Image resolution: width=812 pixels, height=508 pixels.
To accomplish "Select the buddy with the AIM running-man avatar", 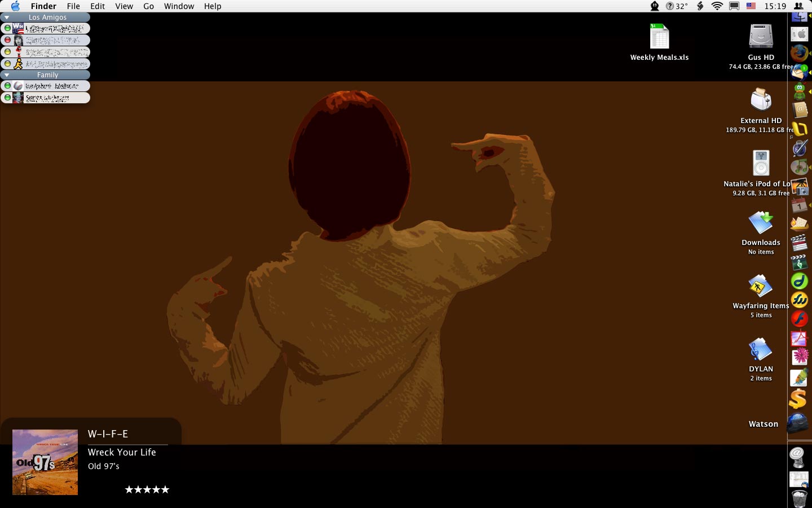I will click(x=46, y=64).
